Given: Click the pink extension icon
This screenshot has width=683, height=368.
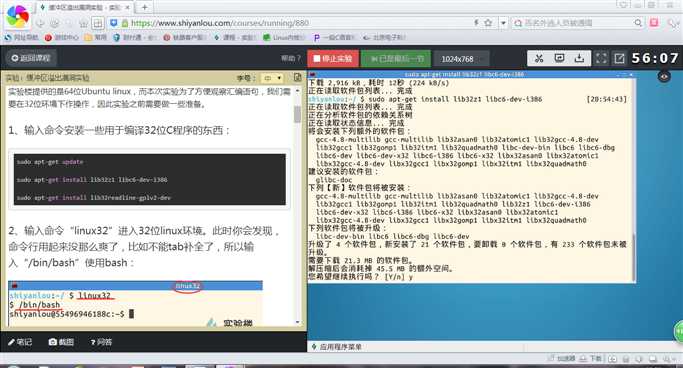Looking at the screenshot, I should (654, 23).
